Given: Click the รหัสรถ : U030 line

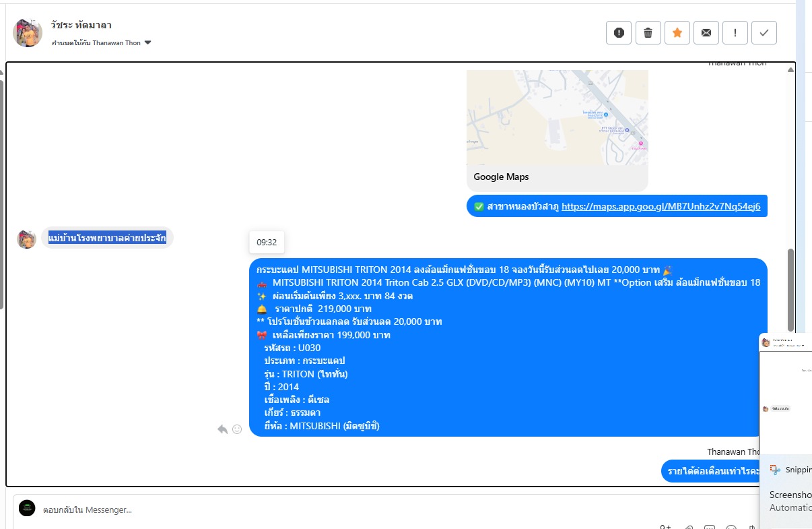Looking at the screenshot, I should (292, 348).
